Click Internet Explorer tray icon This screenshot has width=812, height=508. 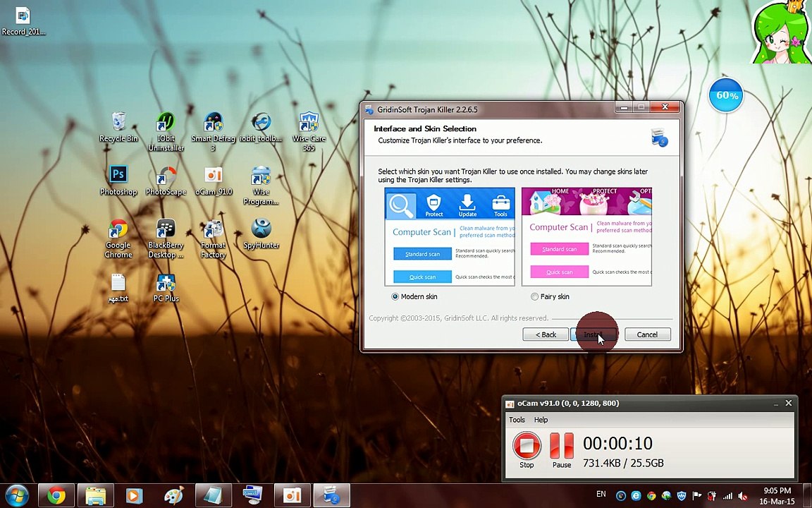[636, 496]
